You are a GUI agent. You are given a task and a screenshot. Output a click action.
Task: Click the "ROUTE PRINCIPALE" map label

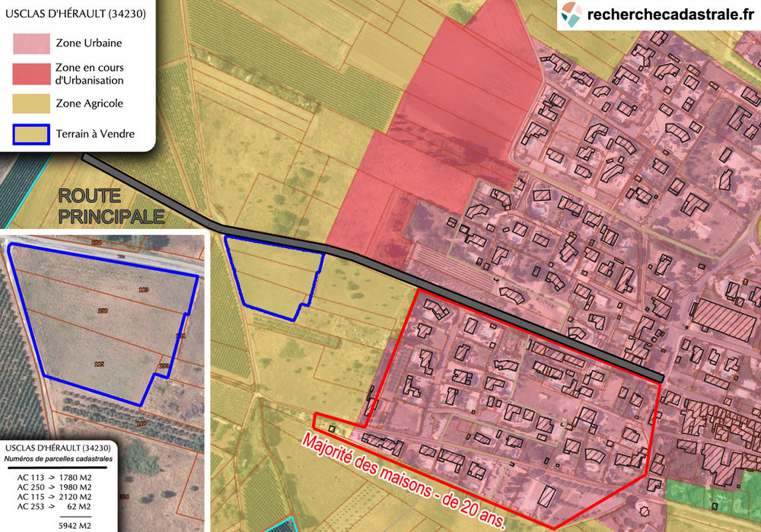pos(111,206)
